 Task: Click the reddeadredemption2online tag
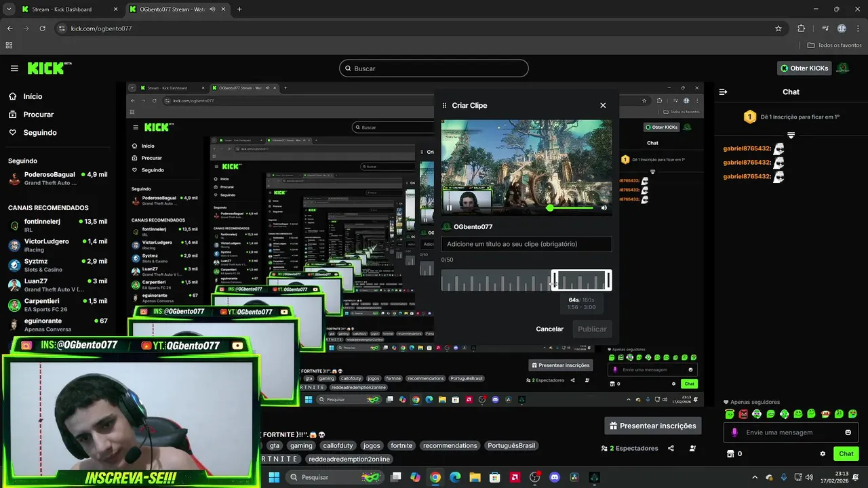pos(349,459)
